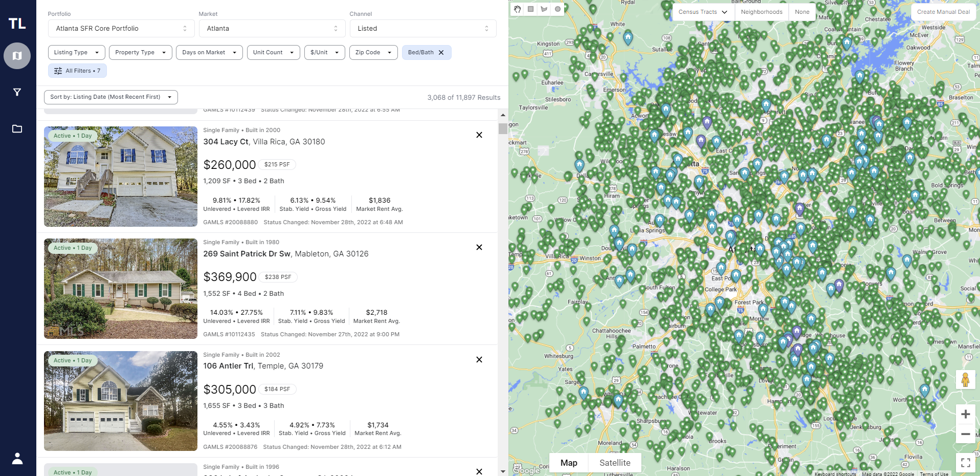Expand the Zip Code filter
980x476 pixels.
click(x=373, y=53)
